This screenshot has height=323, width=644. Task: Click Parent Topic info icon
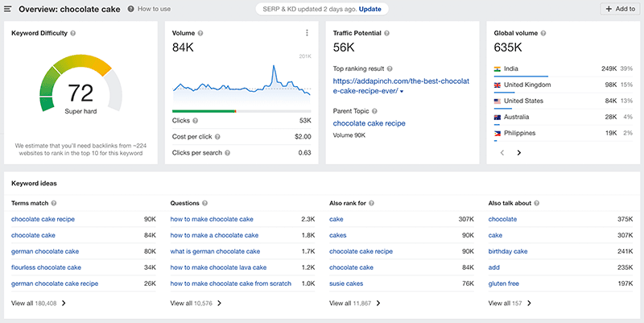374,111
